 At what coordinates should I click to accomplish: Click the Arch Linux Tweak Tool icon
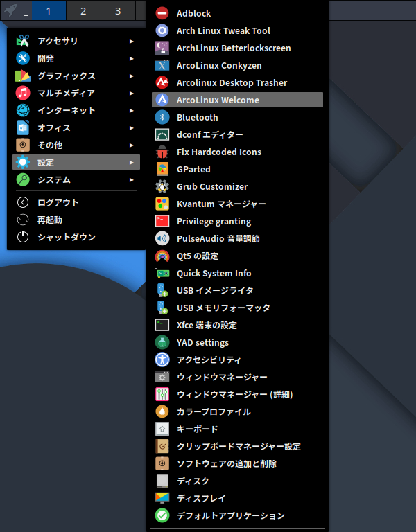162,30
